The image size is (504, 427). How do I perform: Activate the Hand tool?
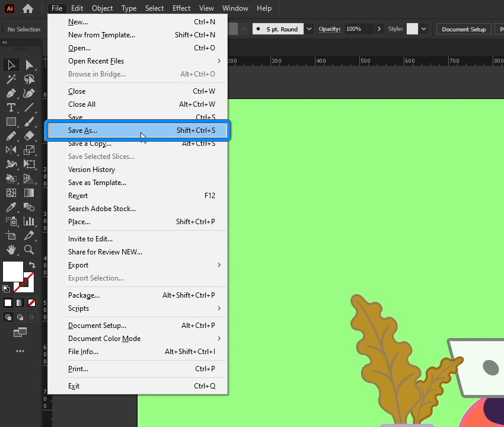click(11, 250)
